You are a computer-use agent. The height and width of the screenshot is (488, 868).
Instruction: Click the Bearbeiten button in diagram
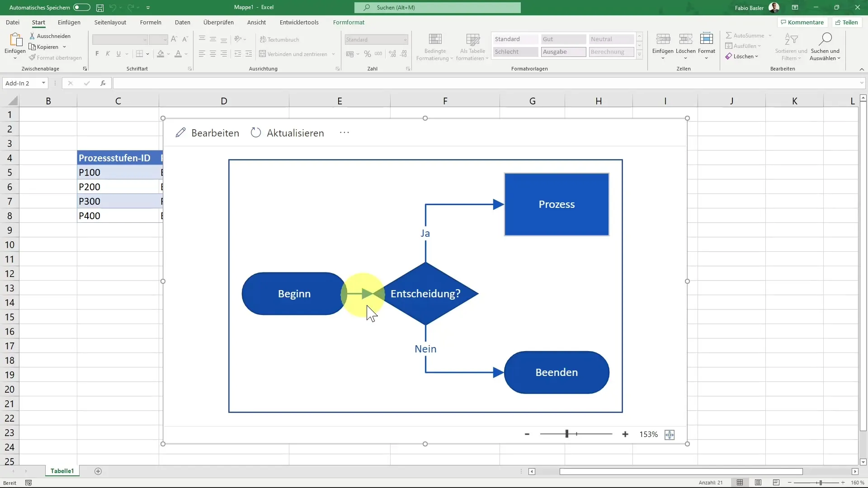(x=208, y=132)
